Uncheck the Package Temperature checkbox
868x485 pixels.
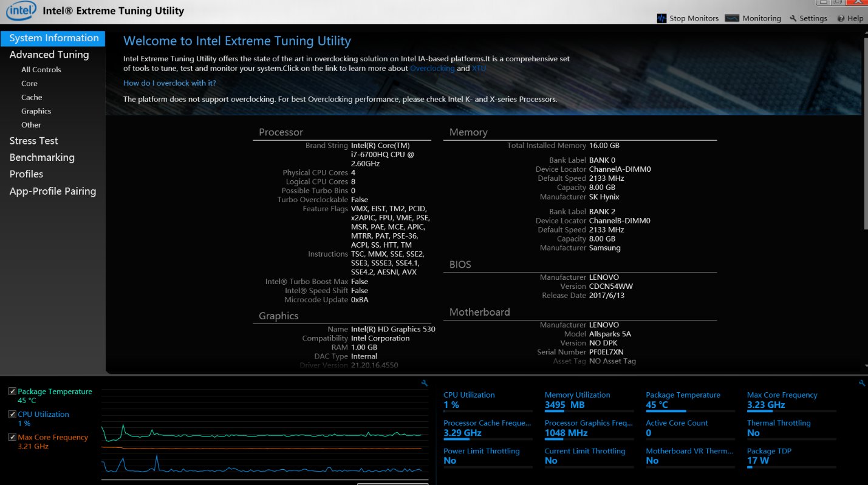tap(12, 392)
